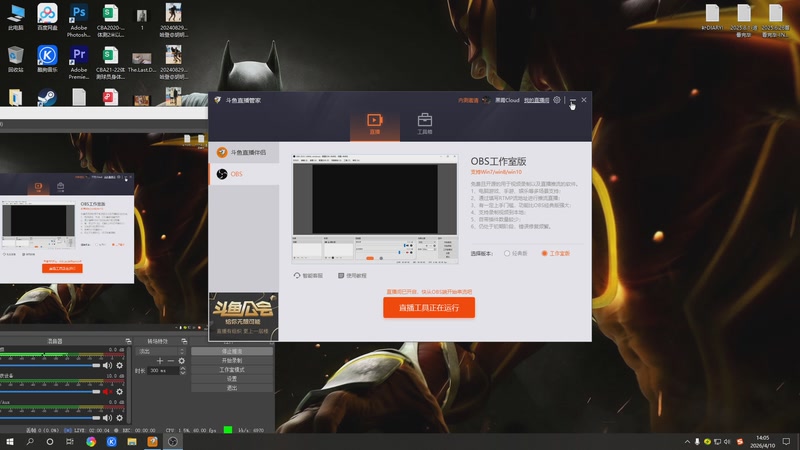Mute the Aux mixer channel speaker
The height and width of the screenshot is (450, 800).
107,418
